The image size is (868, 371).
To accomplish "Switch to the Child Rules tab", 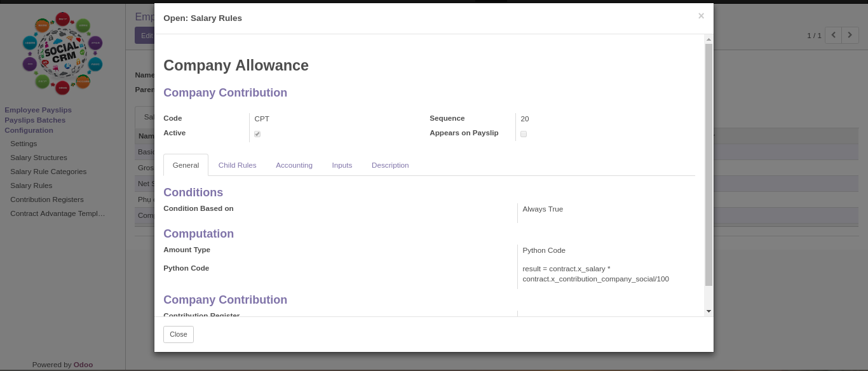I will 237,165.
